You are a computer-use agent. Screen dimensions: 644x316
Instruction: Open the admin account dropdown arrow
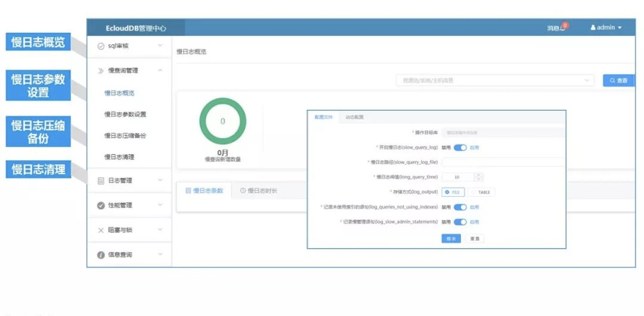[620, 27]
